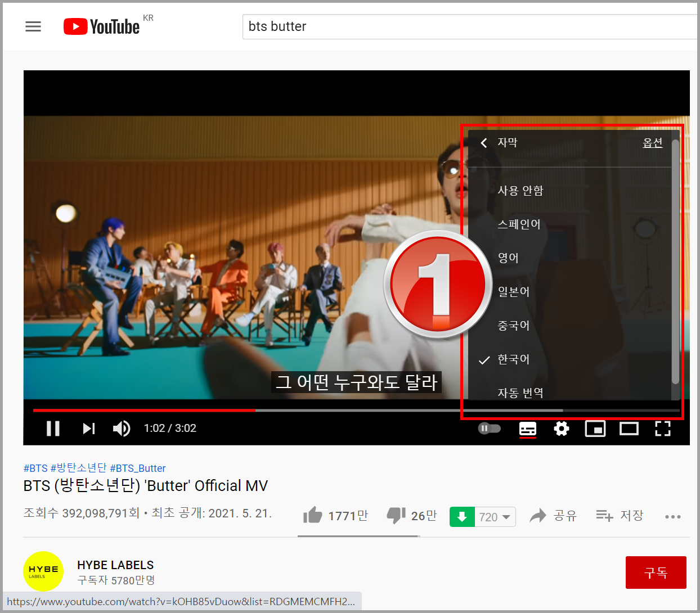Choose 중국어 subtitles
This screenshot has width=700, height=613.
pos(570,326)
